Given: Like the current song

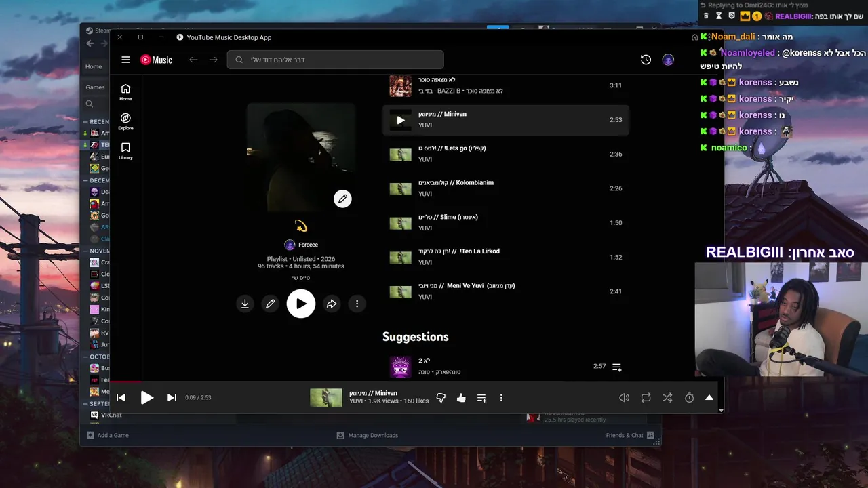Looking at the screenshot, I should click(461, 398).
